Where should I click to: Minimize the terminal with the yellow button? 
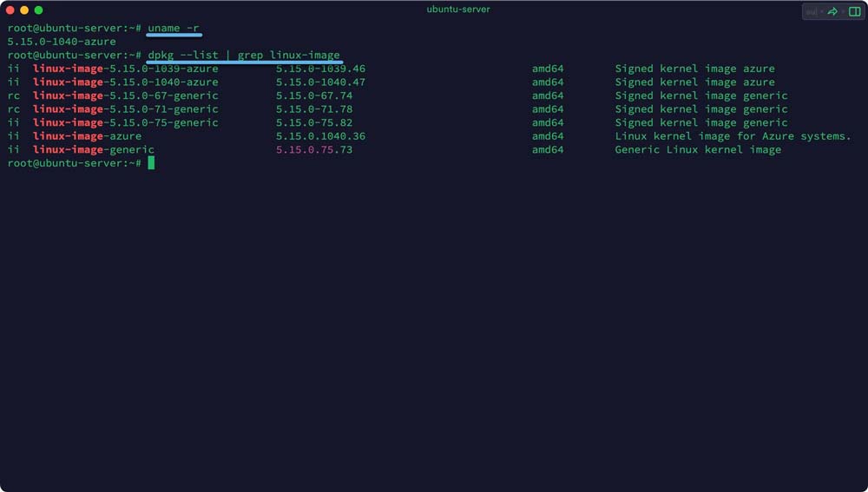click(24, 10)
